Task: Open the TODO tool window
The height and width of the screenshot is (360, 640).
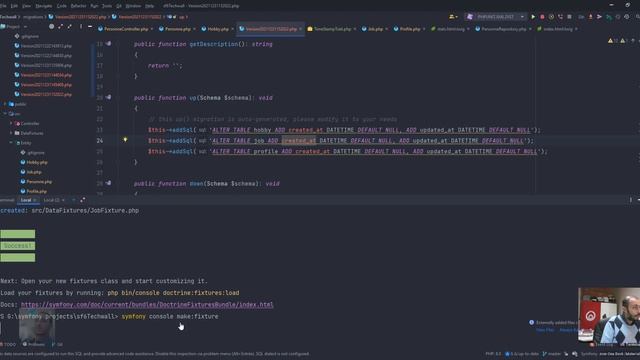Action: click(8, 344)
